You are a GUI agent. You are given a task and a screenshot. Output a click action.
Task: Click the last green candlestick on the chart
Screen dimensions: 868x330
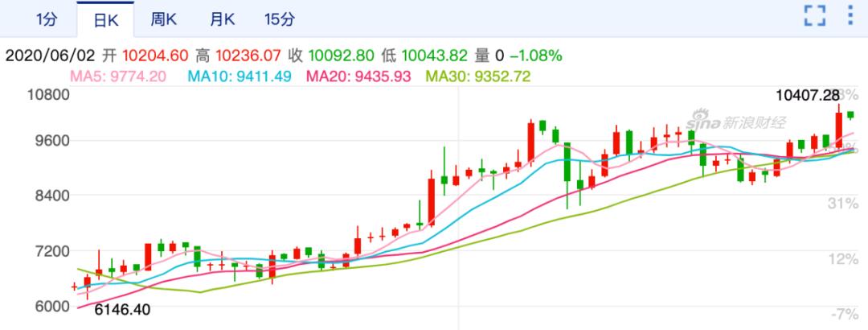tap(851, 115)
